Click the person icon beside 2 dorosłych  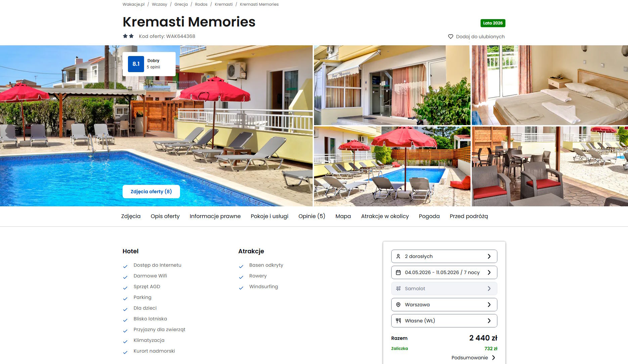[x=398, y=256]
